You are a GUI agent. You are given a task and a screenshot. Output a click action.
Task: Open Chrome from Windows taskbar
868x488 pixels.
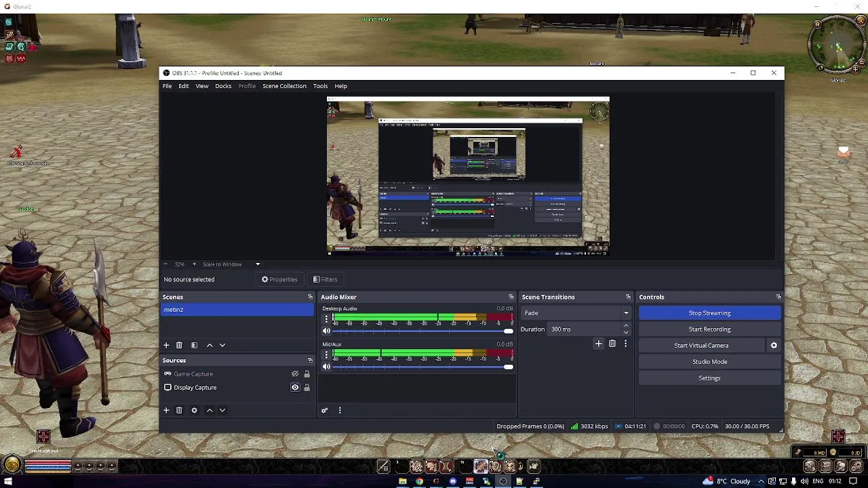pos(419,481)
